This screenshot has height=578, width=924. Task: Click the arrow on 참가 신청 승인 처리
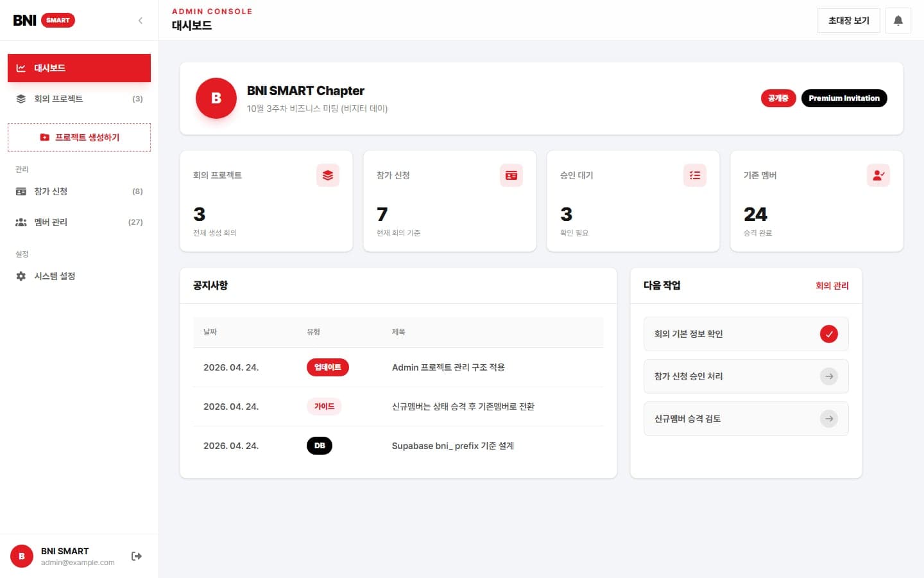(x=829, y=376)
